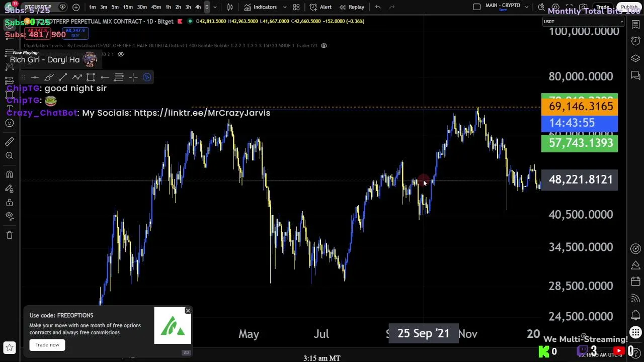This screenshot has width=644, height=362.
Task: Open the USDT currency dropdown
Action: [584, 22]
